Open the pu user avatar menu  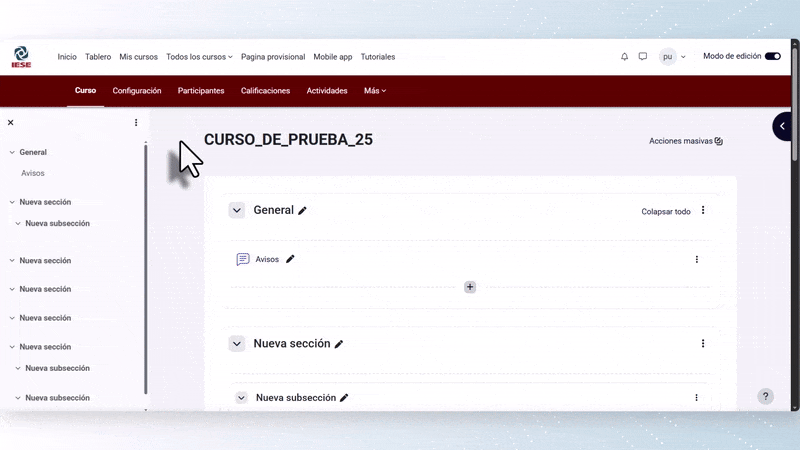pos(667,57)
